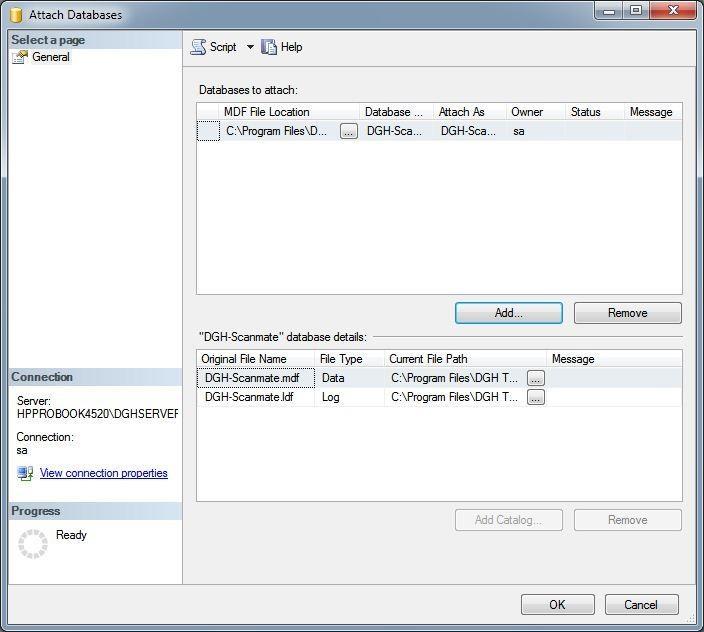This screenshot has width=704, height=632.
Task: Select the General page entry
Action: pos(51,57)
